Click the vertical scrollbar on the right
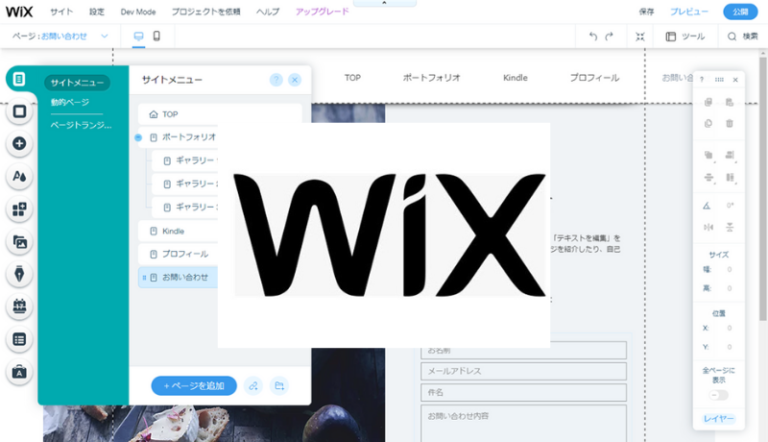 [763, 189]
